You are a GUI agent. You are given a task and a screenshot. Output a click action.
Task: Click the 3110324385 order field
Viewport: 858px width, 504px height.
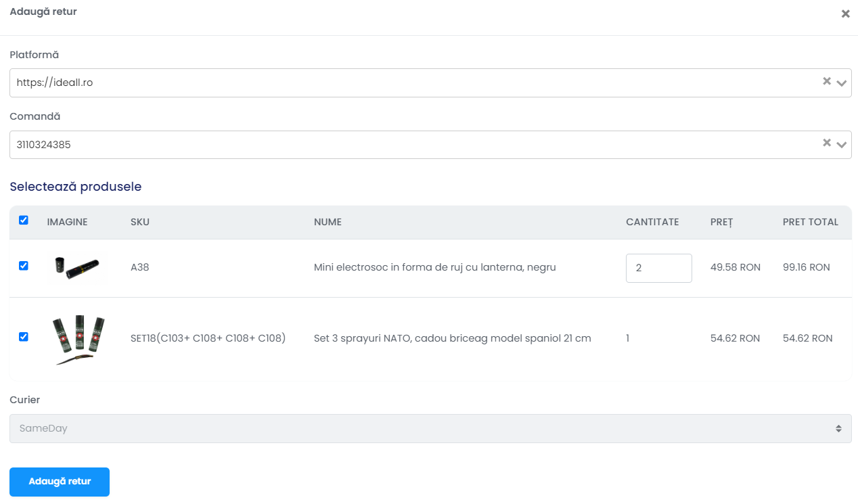coord(430,145)
